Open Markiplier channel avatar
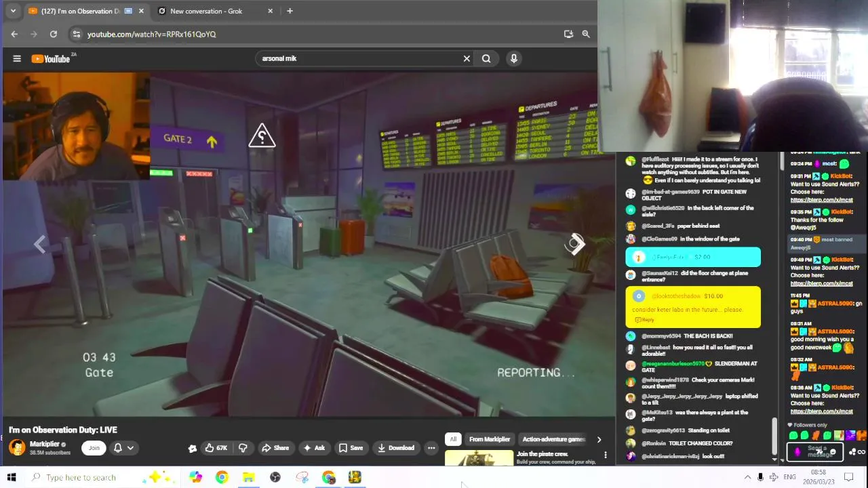Image resolution: width=868 pixels, height=488 pixels. [x=17, y=447]
